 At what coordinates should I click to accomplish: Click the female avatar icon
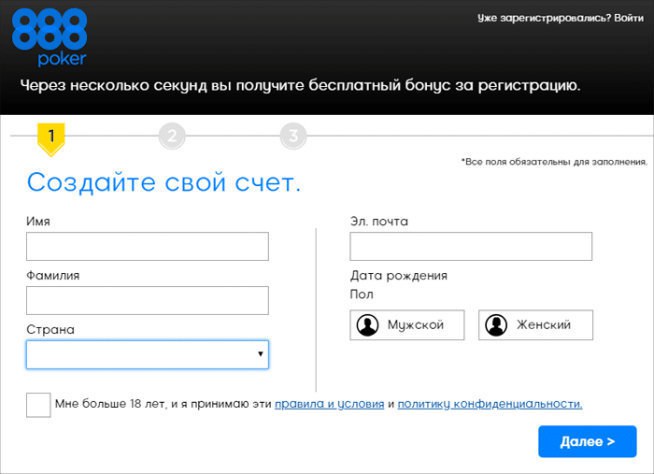pyautogui.click(x=496, y=325)
